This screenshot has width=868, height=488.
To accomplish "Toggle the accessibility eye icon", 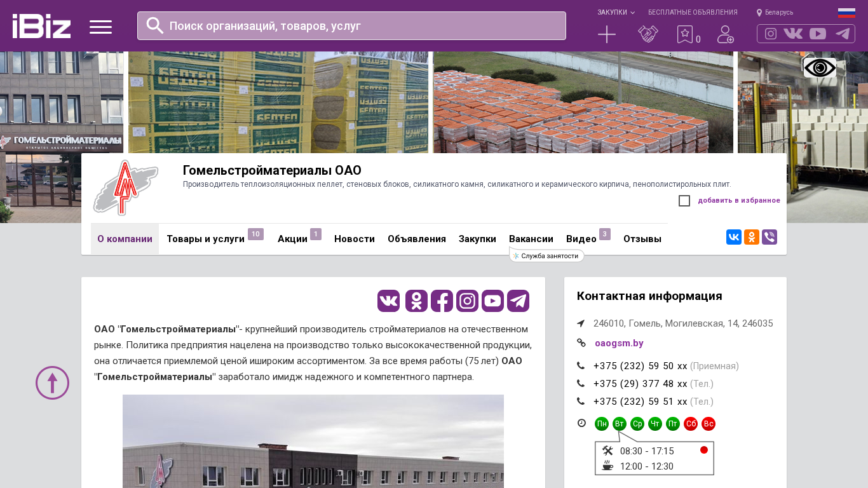I will (x=820, y=67).
